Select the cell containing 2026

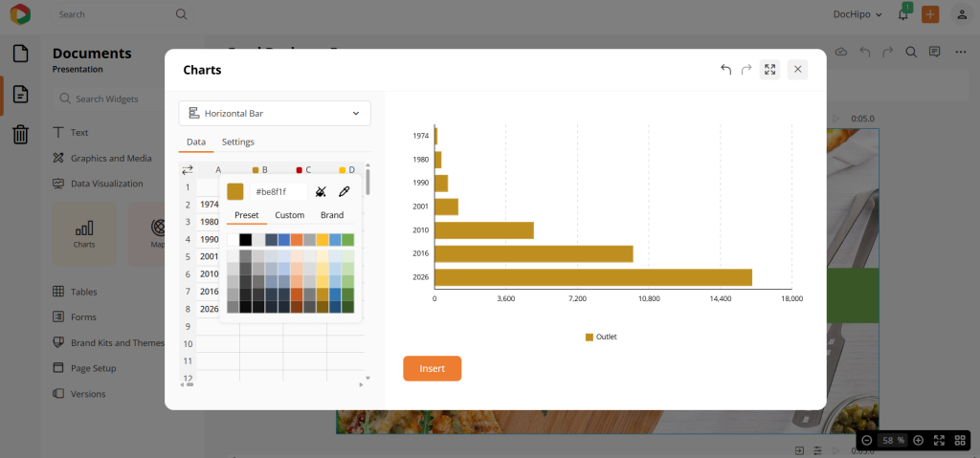tap(209, 309)
